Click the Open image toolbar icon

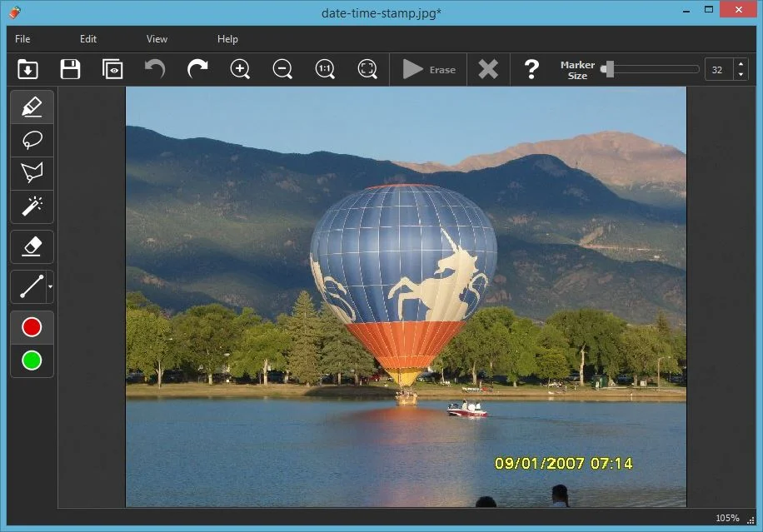[x=27, y=69]
